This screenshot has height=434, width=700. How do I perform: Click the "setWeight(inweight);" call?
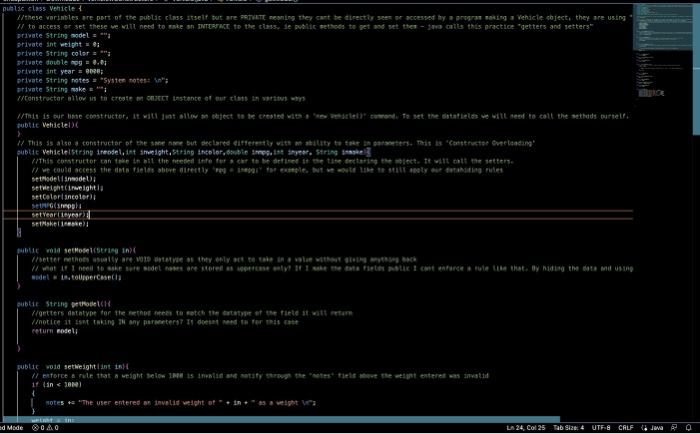[x=67, y=188]
